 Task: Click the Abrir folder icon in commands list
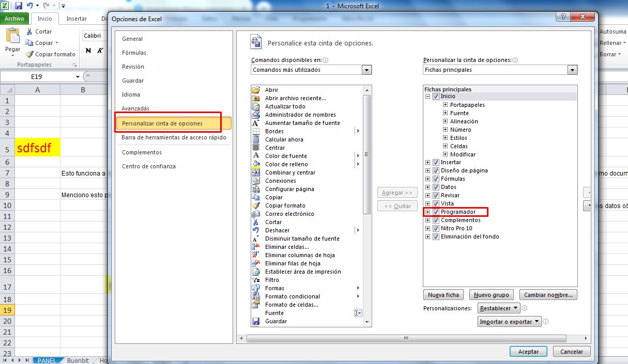coord(255,90)
